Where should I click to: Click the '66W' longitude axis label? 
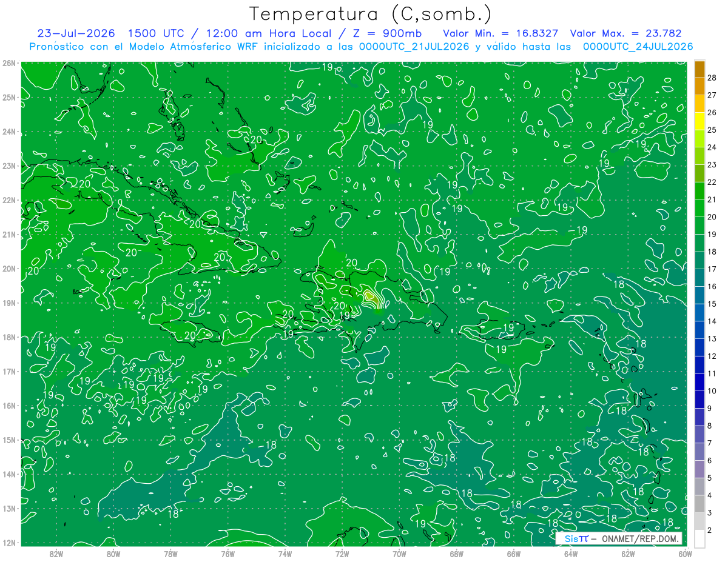514,554
